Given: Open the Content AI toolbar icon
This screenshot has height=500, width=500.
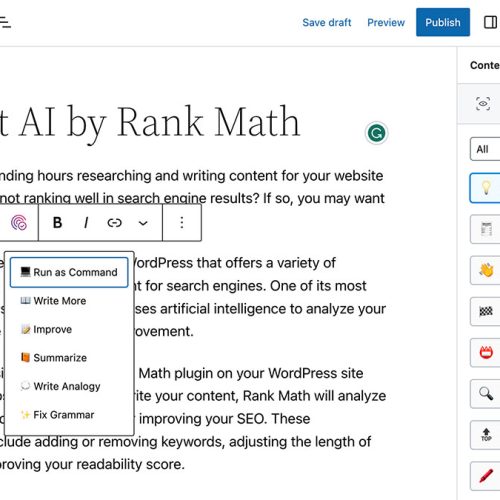Looking at the screenshot, I should pyautogui.click(x=19, y=223).
